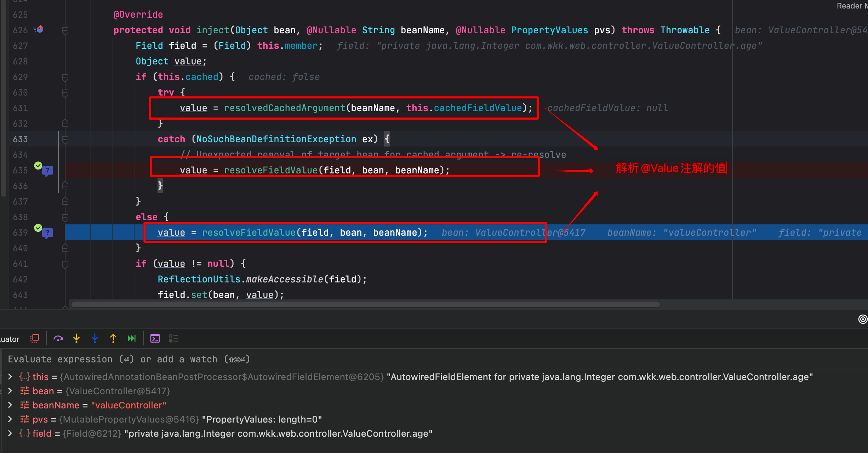Click the green Run to Cursor icon

132,338
